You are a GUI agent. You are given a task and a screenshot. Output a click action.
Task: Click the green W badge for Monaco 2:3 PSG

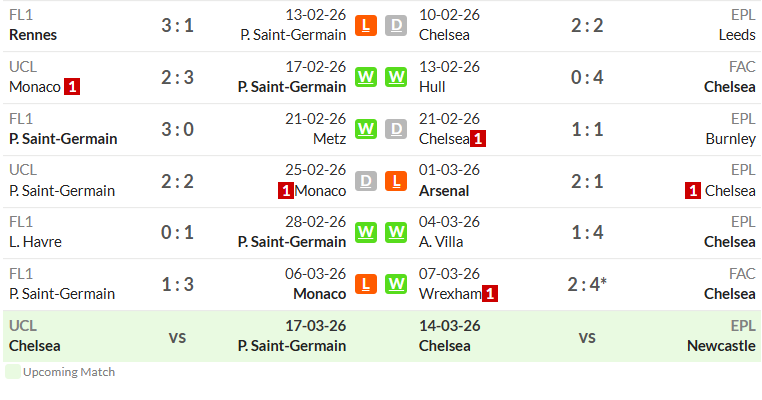365,77
